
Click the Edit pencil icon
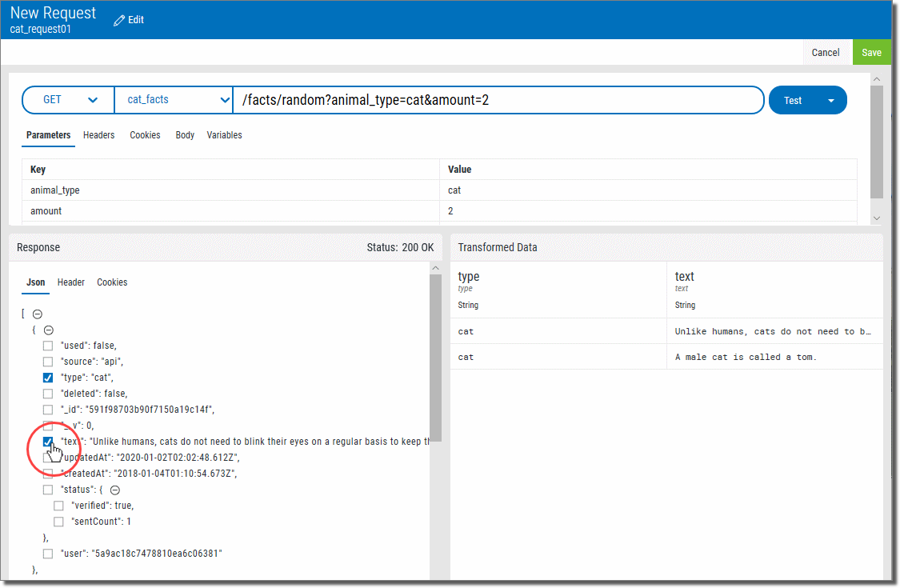tap(120, 20)
